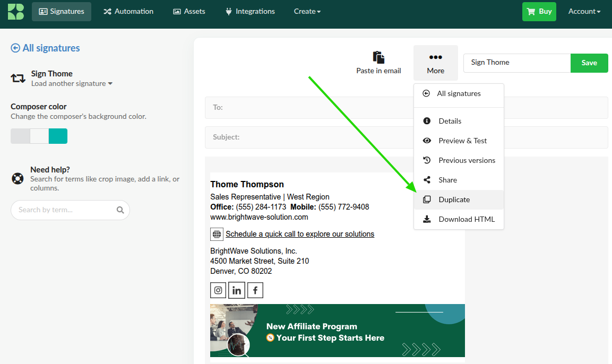Click the search magnifier icon in the help box
Viewport: 612px width, 364px height.
[x=120, y=210]
